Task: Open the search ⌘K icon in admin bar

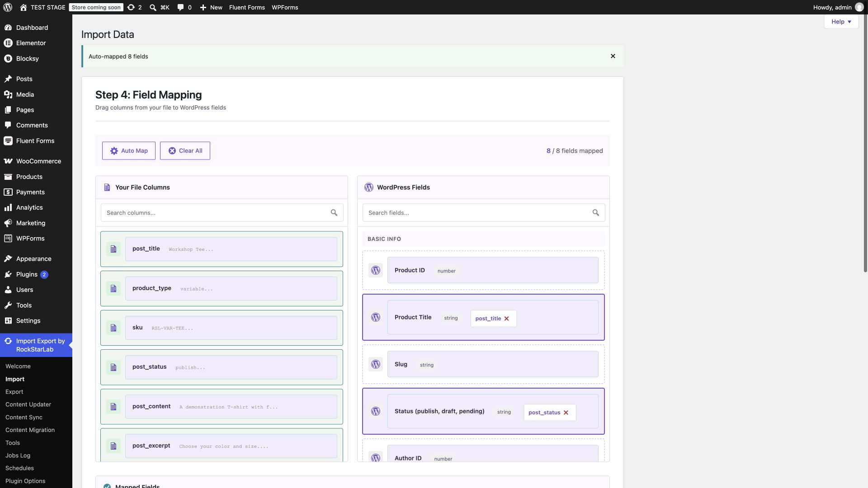Action: (159, 7)
